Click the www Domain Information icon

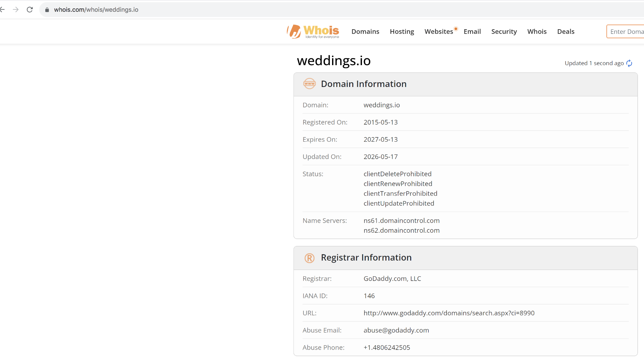coord(309,84)
